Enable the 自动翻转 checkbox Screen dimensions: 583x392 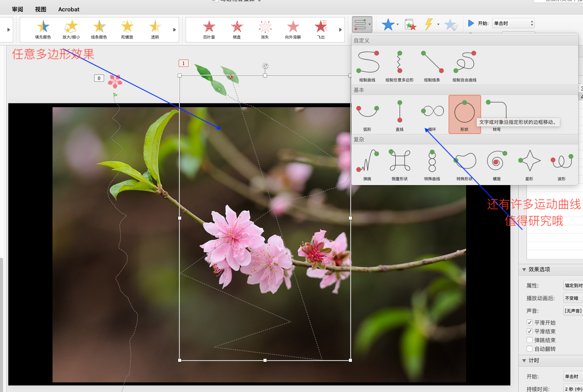point(530,349)
